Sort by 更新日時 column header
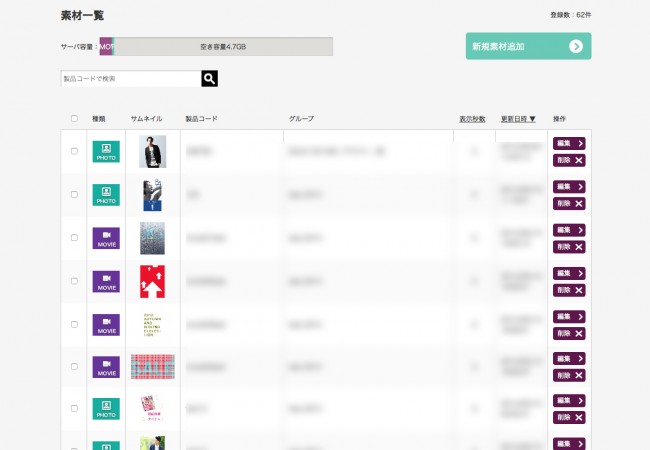Image resolution: width=650 pixels, height=450 pixels. [518, 119]
